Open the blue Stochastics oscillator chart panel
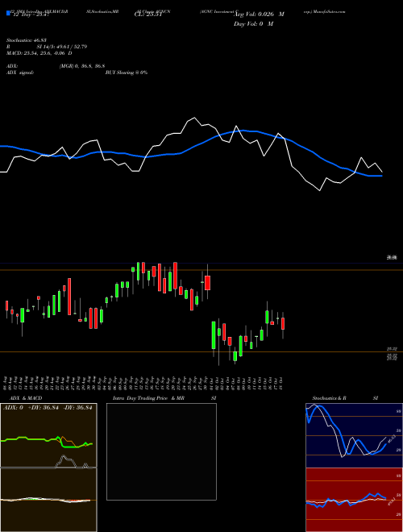 354,435
